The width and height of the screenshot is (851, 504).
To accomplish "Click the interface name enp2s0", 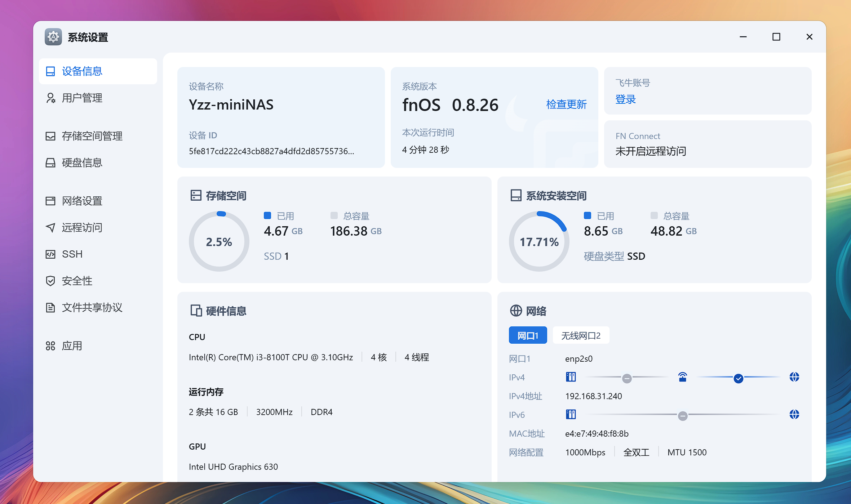I will (x=579, y=359).
